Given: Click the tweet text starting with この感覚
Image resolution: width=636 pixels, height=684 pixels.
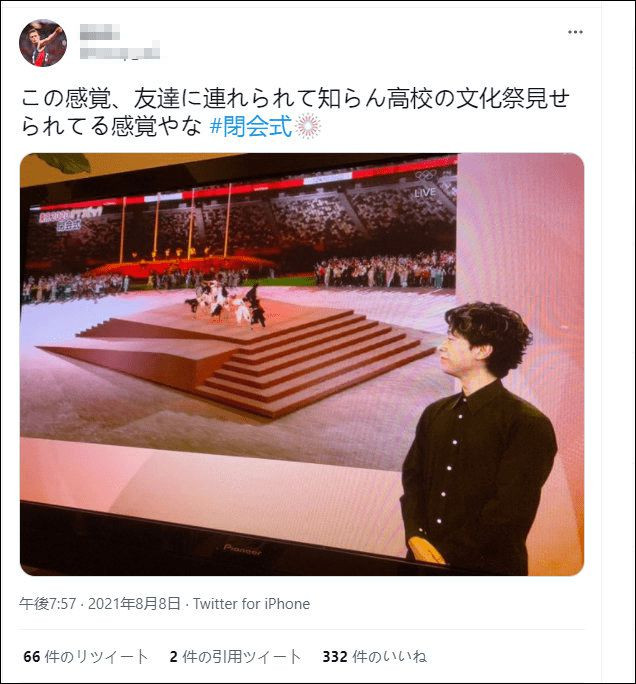Looking at the screenshot, I should [295, 113].
